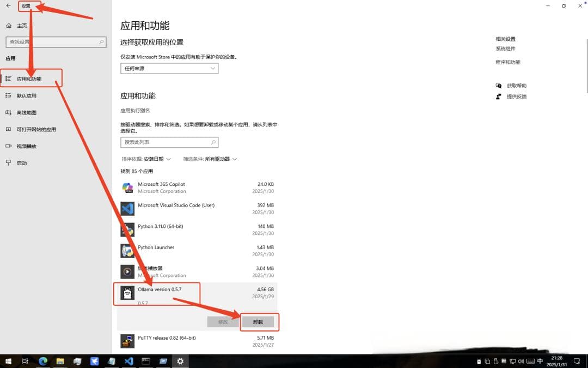The width and height of the screenshot is (588, 368).
Task: Click the Python Launcher app icon
Action: coord(127,251)
